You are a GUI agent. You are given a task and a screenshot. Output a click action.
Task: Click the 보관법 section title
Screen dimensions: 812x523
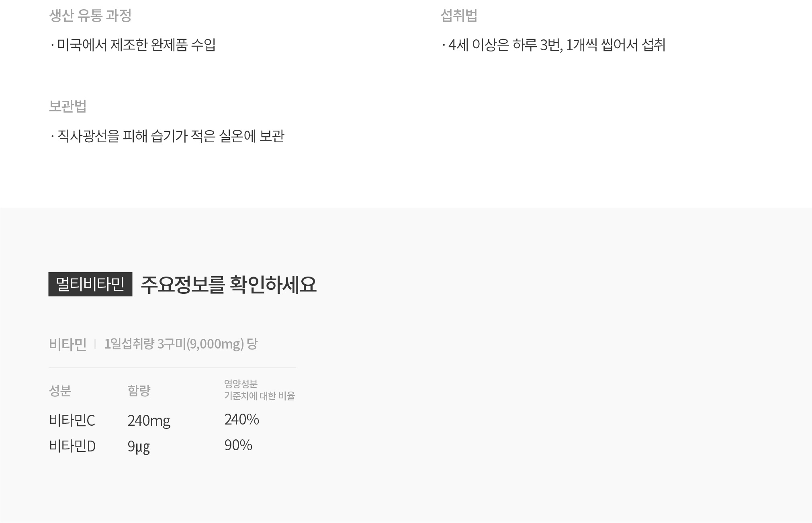tap(67, 106)
